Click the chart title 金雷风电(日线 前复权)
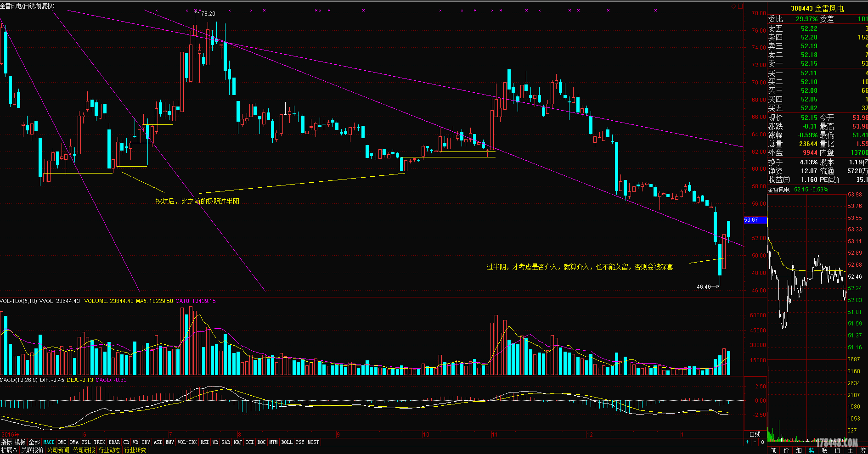 27,6
